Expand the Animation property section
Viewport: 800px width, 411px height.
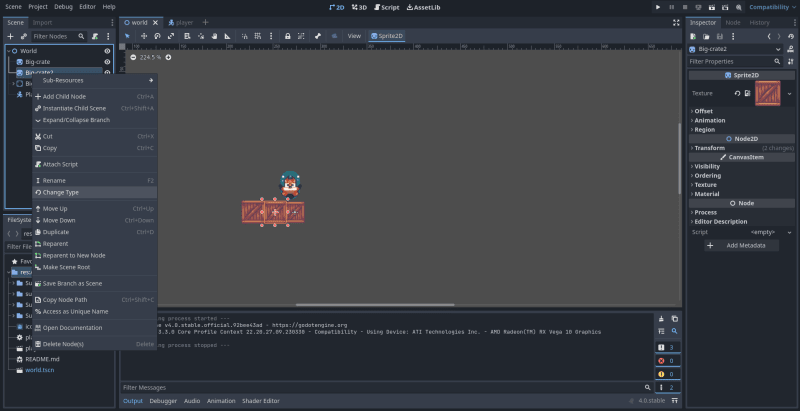[x=741, y=120]
